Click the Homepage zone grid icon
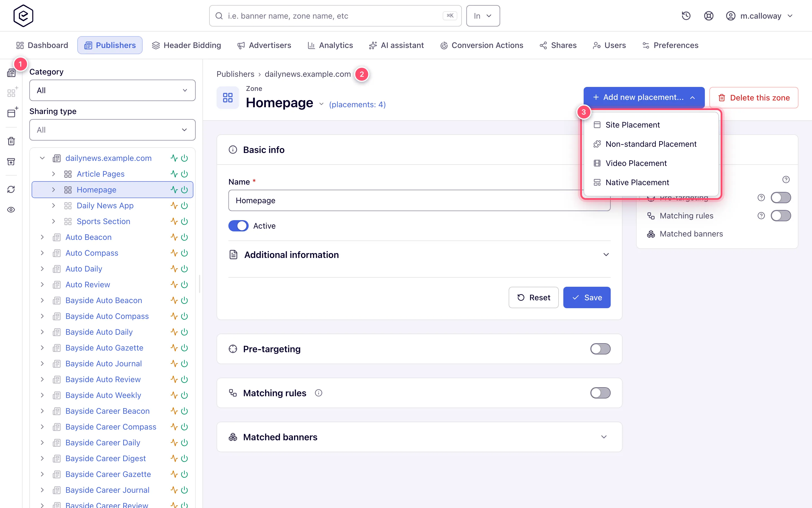This screenshot has width=812, height=508. tap(228, 98)
